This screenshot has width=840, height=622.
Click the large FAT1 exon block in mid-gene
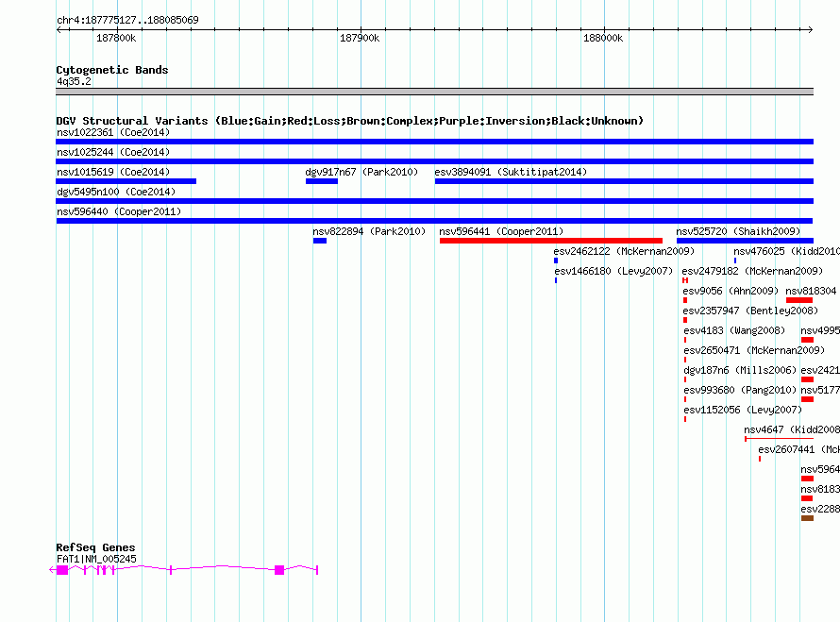pyautogui.click(x=279, y=570)
